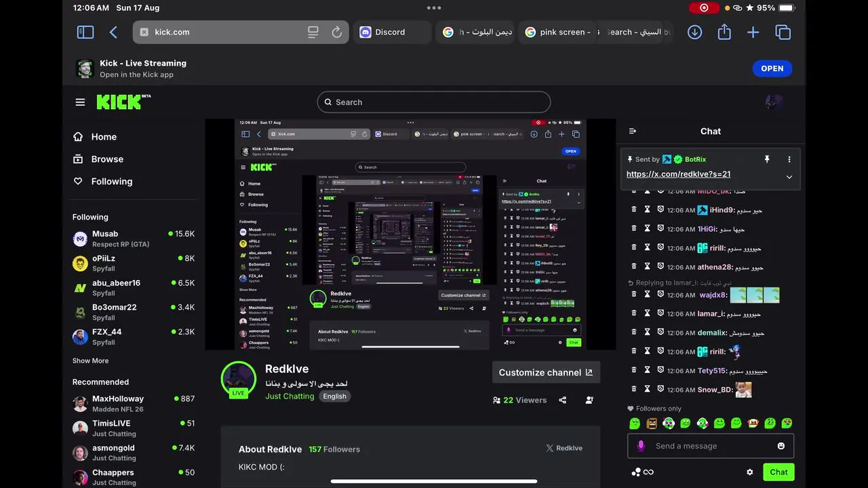This screenshot has height=488, width=868.
Task: Open the page format menu in address bar
Action: click(313, 32)
